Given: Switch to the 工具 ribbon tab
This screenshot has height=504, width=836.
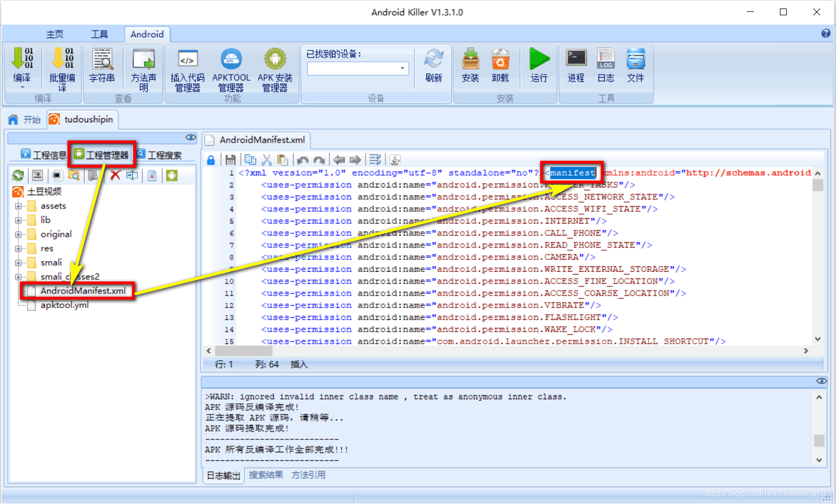Looking at the screenshot, I should 100,34.
